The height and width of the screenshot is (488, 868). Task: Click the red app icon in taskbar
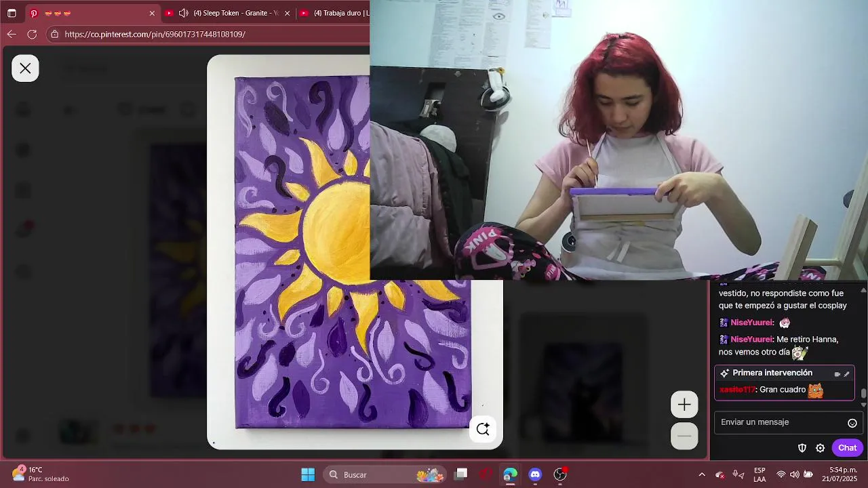(486, 474)
